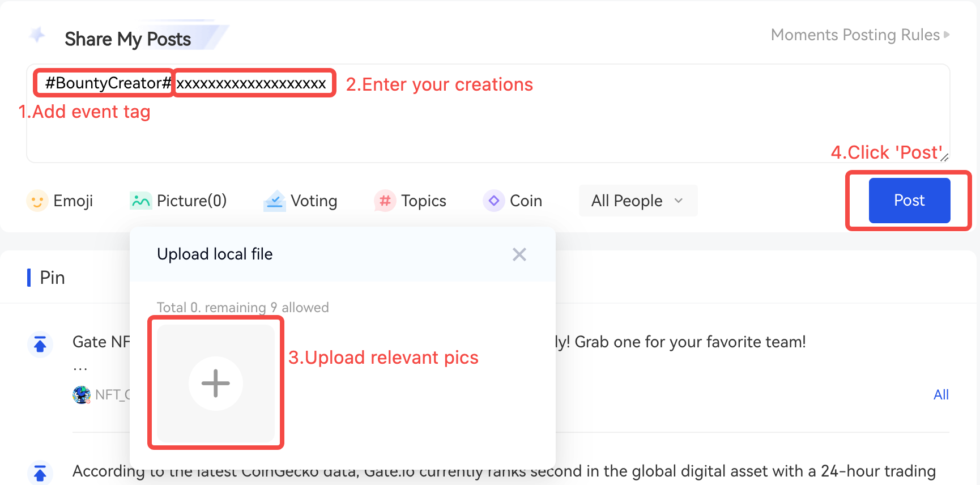Open the Emoji picker smiley icon
The image size is (980, 485).
click(37, 201)
